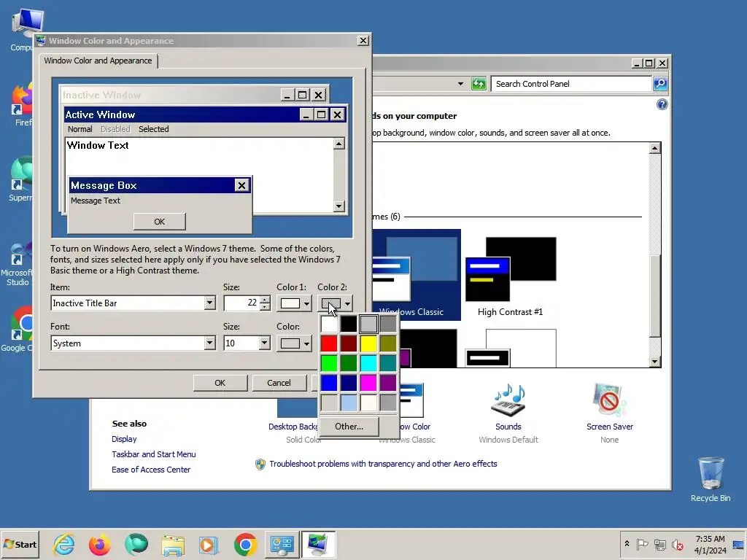The height and width of the screenshot is (560, 747).
Task: Pick the yellow palette swatch
Action: tap(368, 343)
